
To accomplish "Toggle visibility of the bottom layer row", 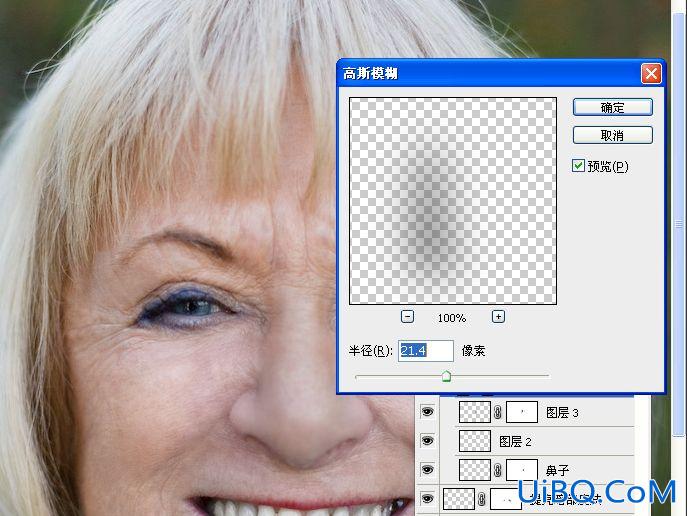I will click(x=427, y=498).
